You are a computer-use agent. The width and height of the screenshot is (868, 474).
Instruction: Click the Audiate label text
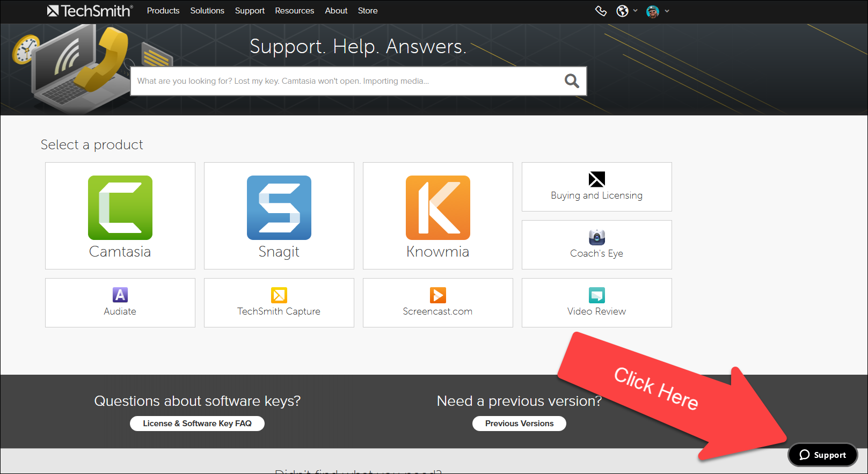pos(120,311)
